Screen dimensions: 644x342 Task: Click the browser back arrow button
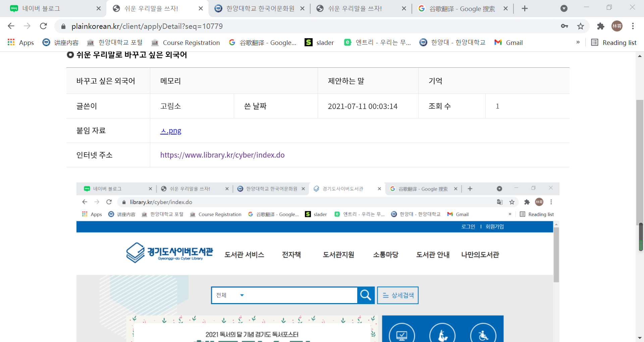tap(11, 26)
